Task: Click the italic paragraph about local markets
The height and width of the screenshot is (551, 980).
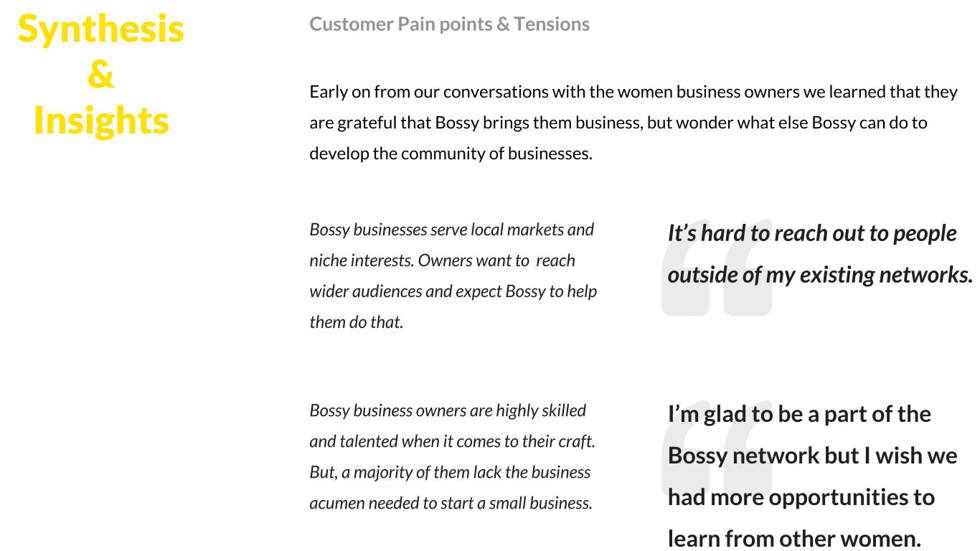Action: pyautogui.click(x=453, y=275)
